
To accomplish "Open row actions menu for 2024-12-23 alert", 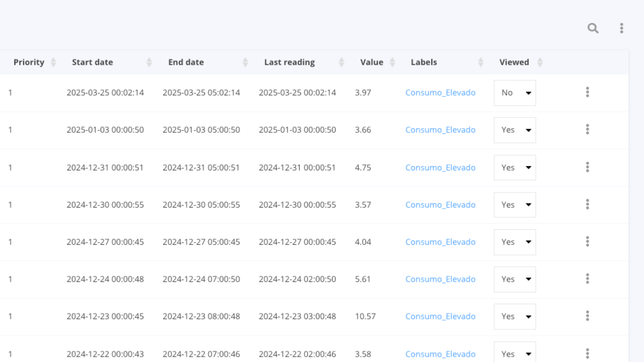I will tap(587, 316).
